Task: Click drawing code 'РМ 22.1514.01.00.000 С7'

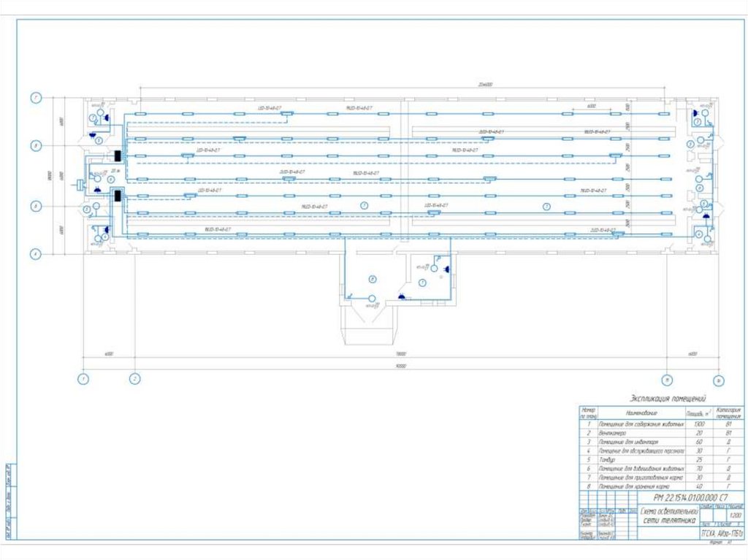Action: (x=690, y=497)
